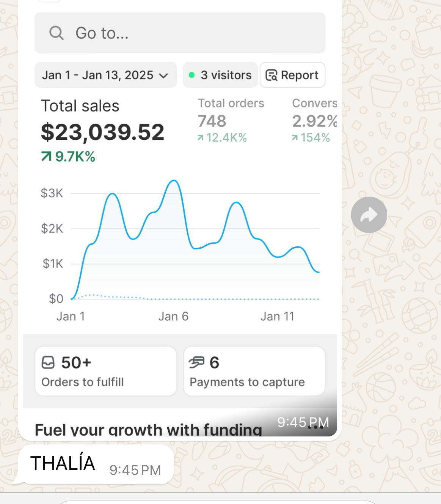Tap the WhatsApp forward arrow button
Screen dimensions: 441x504
click(x=369, y=215)
